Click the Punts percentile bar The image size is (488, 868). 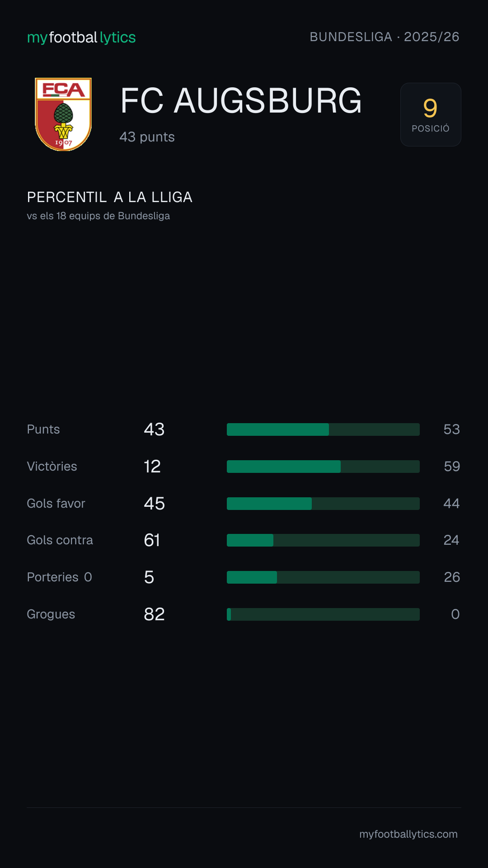pyautogui.click(x=323, y=429)
